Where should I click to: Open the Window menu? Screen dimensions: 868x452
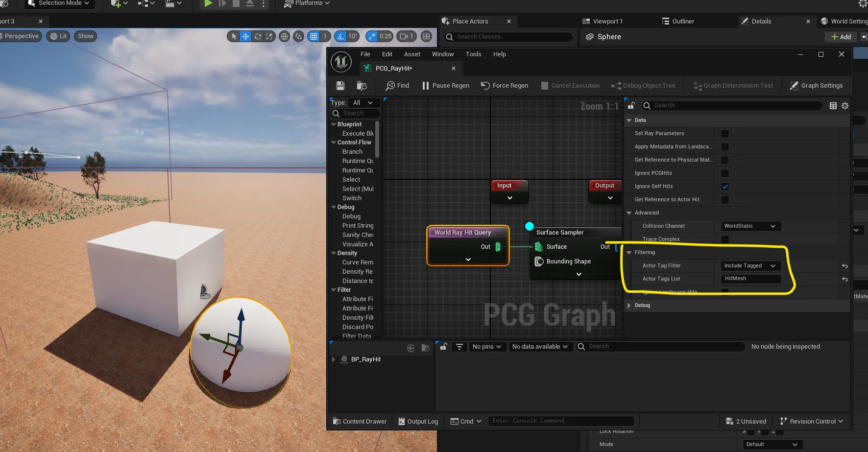coord(443,54)
